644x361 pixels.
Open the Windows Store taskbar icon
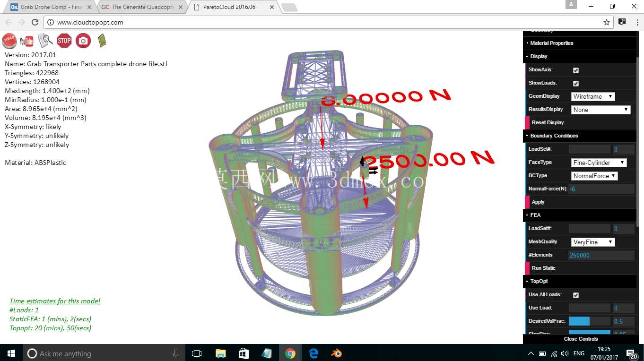tap(244, 353)
